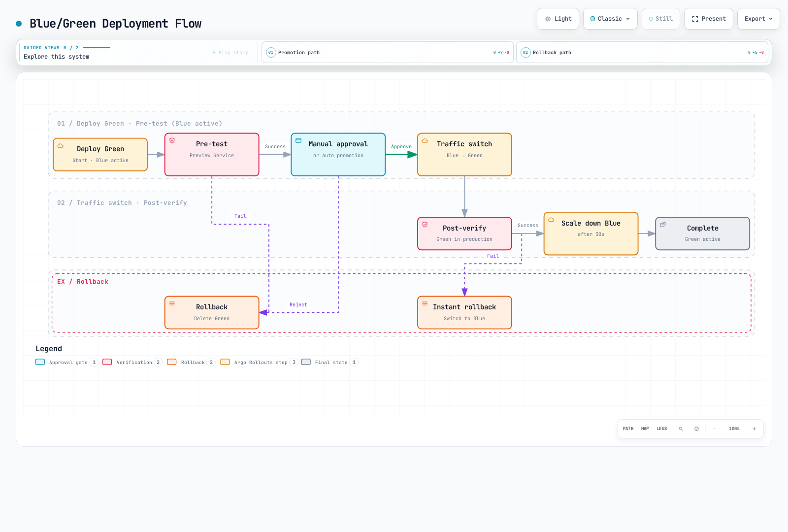788x532 pixels.
Task: Click the 'Approve' edge label
Action: click(x=401, y=147)
